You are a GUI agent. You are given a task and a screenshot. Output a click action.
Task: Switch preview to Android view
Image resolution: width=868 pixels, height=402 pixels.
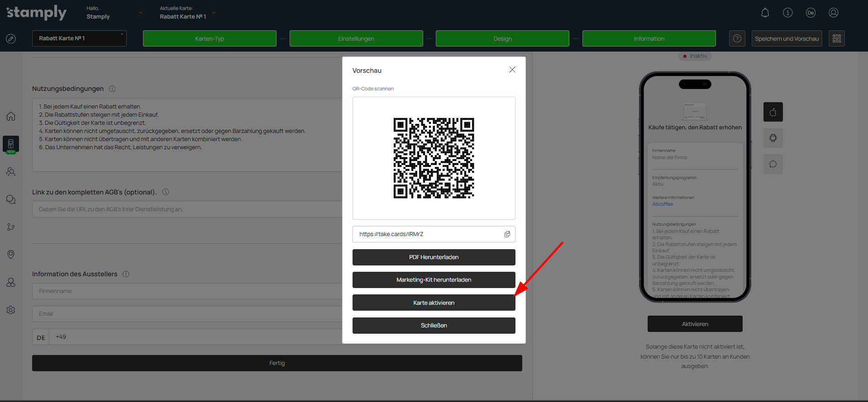(x=773, y=138)
